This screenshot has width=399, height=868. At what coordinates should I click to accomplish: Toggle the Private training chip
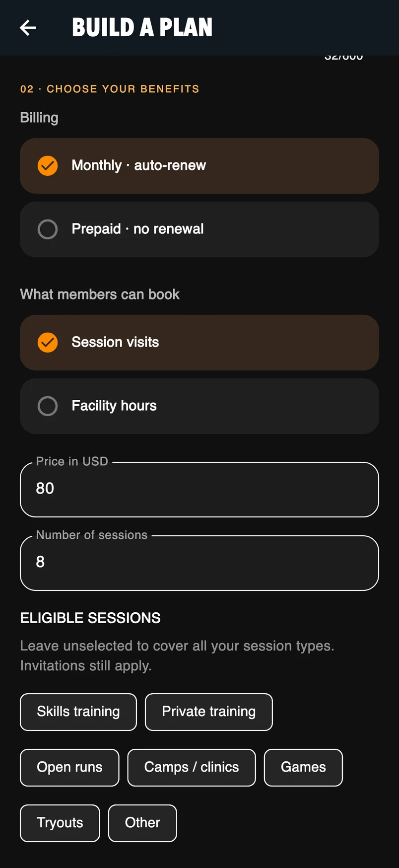(x=209, y=712)
